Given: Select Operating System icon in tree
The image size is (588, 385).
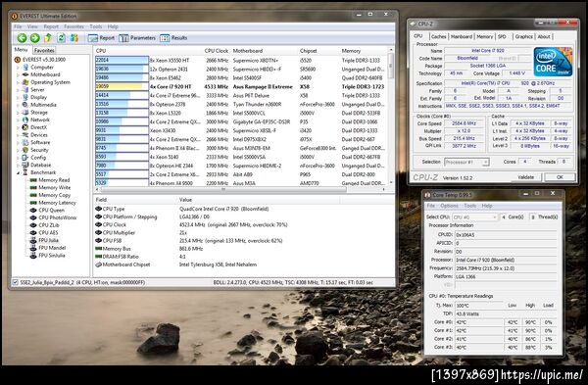Looking at the screenshot, I should coord(25,82).
